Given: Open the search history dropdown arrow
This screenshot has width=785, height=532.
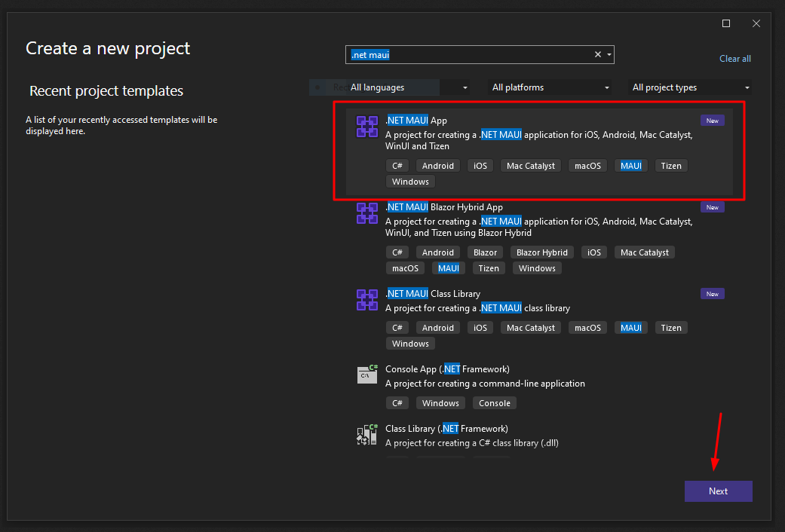Looking at the screenshot, I should tap(609, 54).
